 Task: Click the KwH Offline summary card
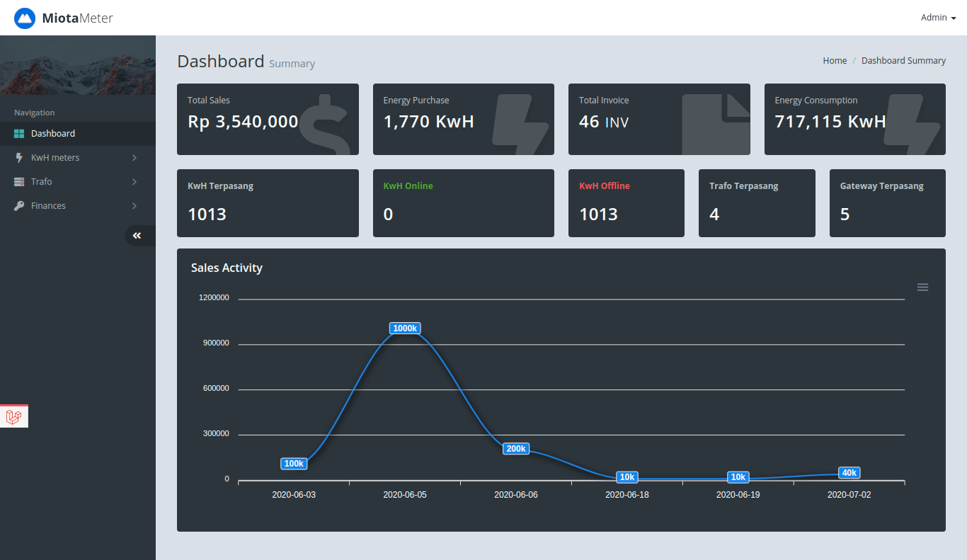click(x=626, y=203)
